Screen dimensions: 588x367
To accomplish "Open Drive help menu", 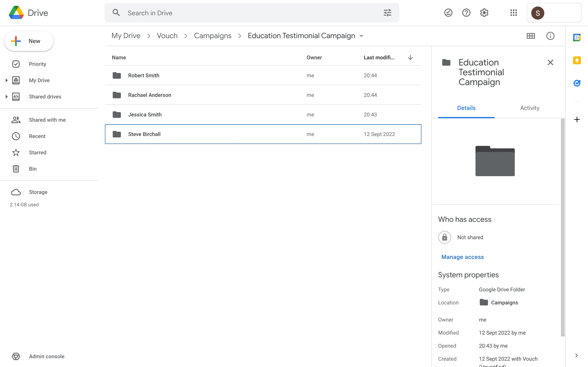I will (x=466, y=12).
